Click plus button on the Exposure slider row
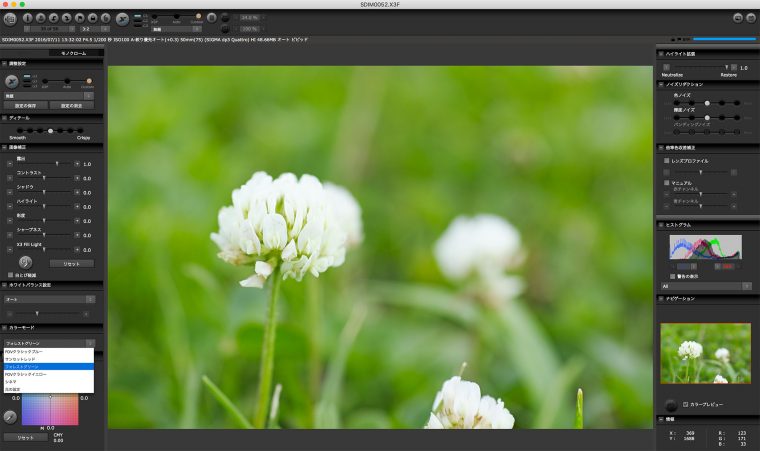 click(x=77, y=164)
